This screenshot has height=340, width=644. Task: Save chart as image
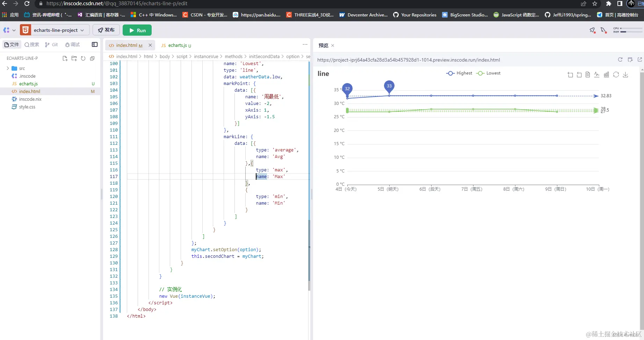pos(625,75)
